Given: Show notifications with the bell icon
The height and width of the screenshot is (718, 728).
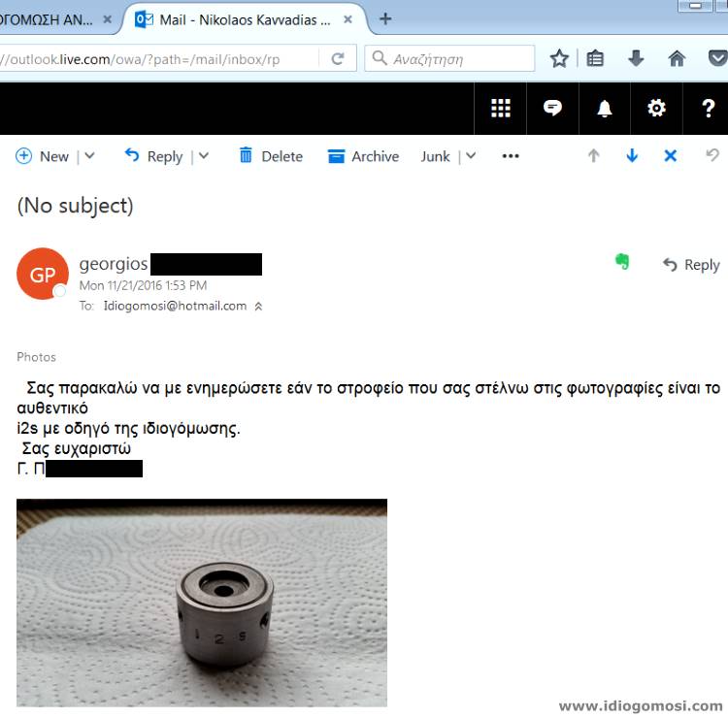Looking at the screenshot, I should point(604,108).
